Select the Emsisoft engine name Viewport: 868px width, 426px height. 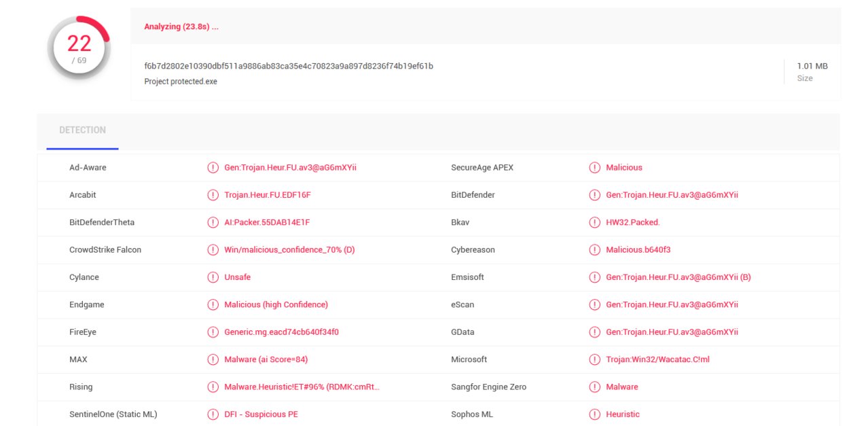click(x=468, y=277)
